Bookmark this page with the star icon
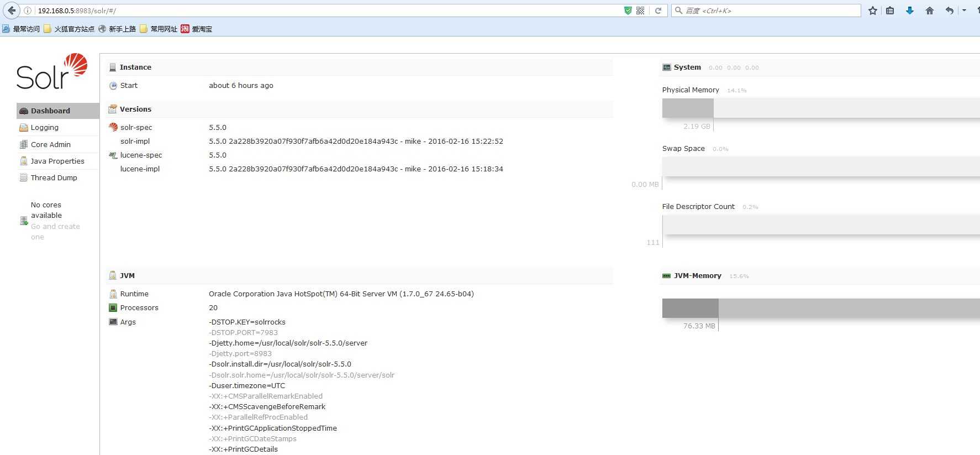Viewport: 980px width, 455px height. click(873, 11)
